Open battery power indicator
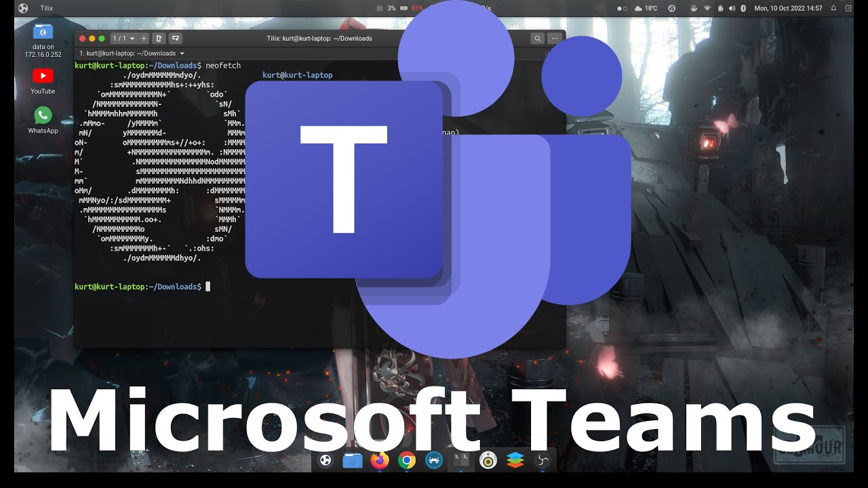 pos(719,8)
